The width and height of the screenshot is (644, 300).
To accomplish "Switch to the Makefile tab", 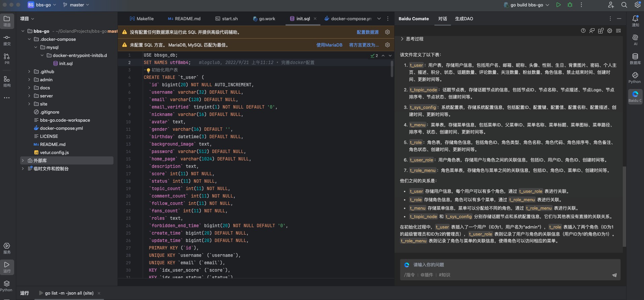I will tap(141, 19).
